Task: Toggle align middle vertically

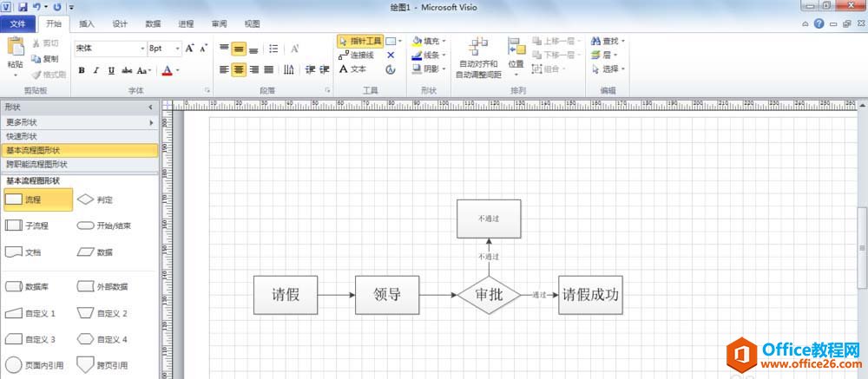Action: [x=239, y=49]
